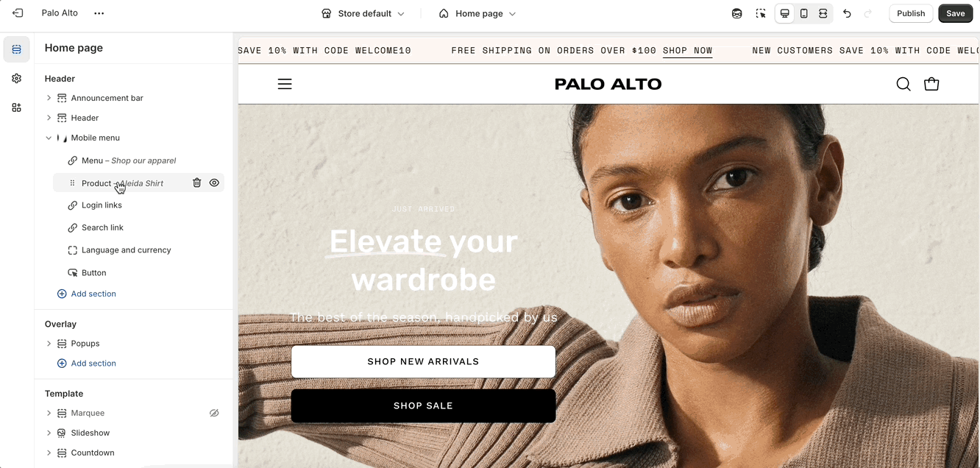Screen dimensions: 980x468
Task: Open the app embeds sidebar icon
Action: click(x=17, y=107)
